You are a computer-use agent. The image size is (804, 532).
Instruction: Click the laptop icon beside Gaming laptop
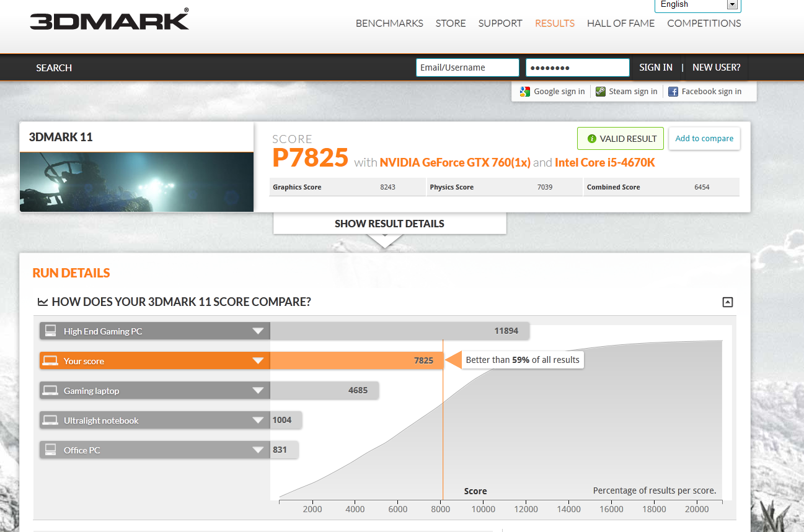click(50, 390)
